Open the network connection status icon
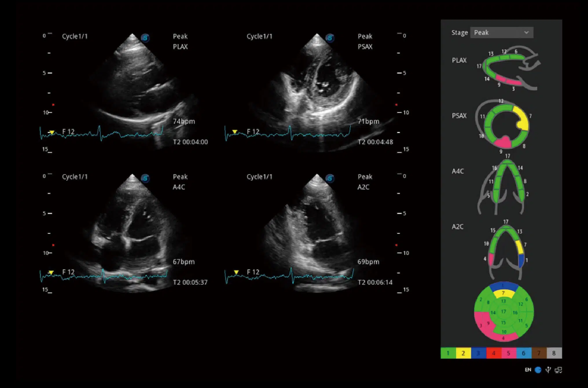 (558, 370)
